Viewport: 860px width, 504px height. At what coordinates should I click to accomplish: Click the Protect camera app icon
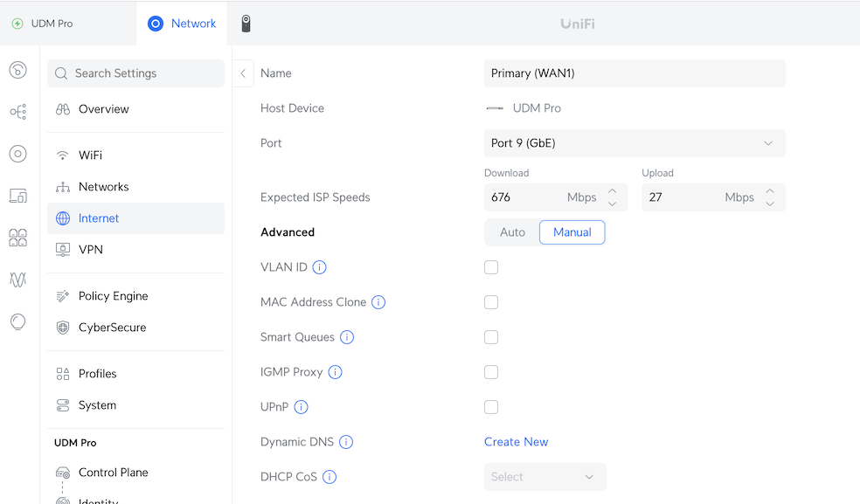click(246, 24)
